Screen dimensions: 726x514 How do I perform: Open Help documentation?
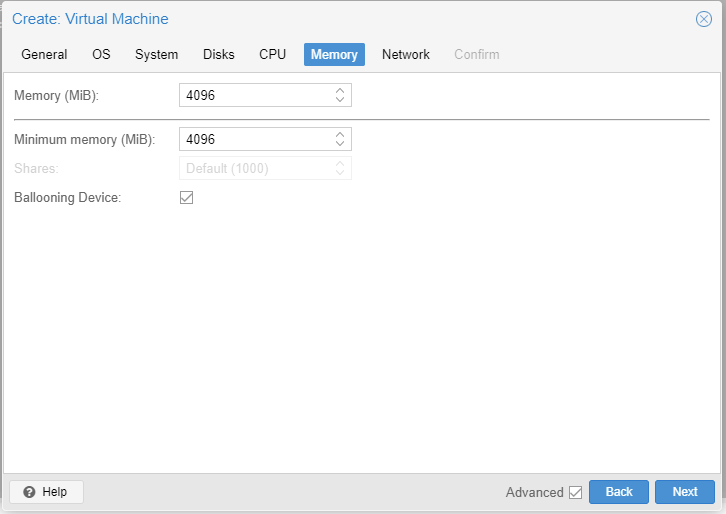click(46, 492)
